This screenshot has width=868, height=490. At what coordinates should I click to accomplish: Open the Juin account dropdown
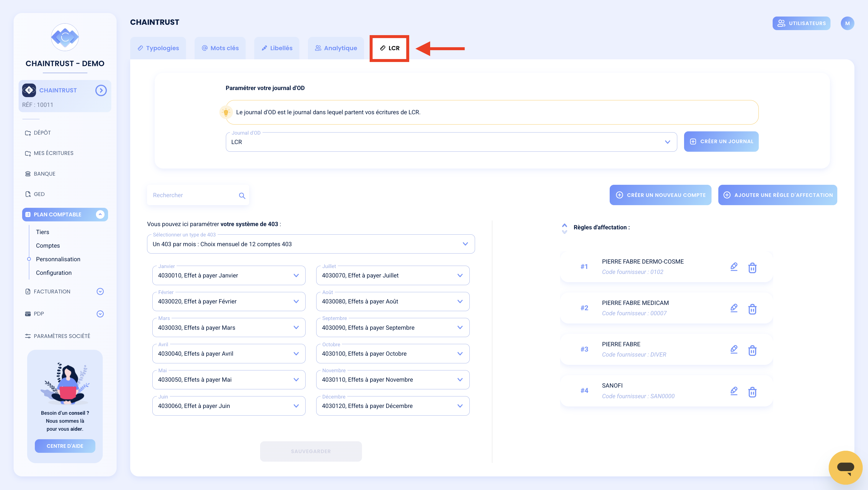[229, 406]
